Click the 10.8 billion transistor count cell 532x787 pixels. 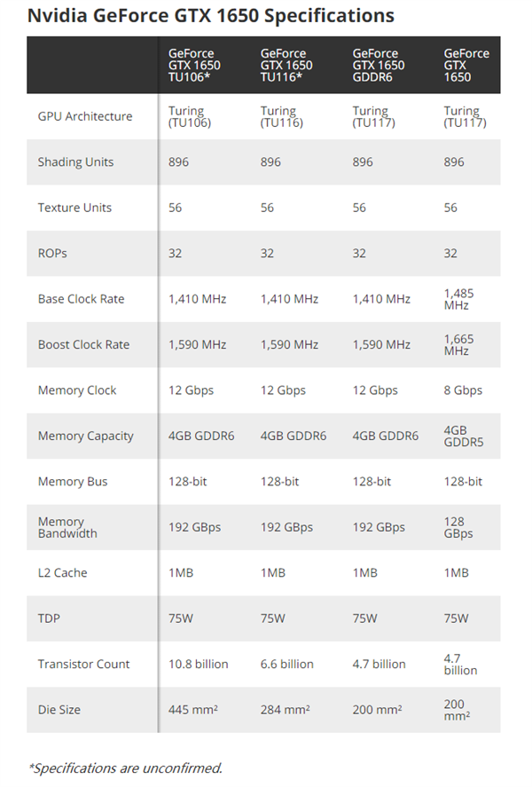pos(198,664)
